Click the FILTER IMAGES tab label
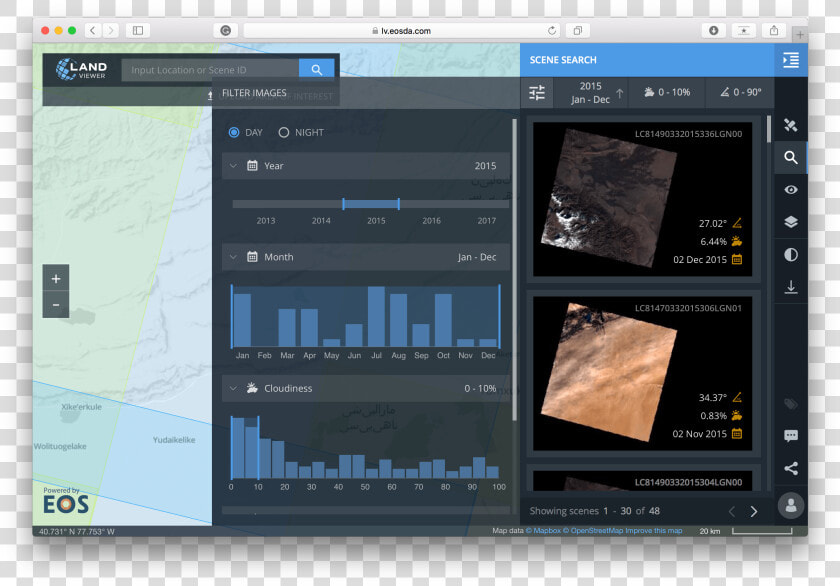 pos(254,93)
